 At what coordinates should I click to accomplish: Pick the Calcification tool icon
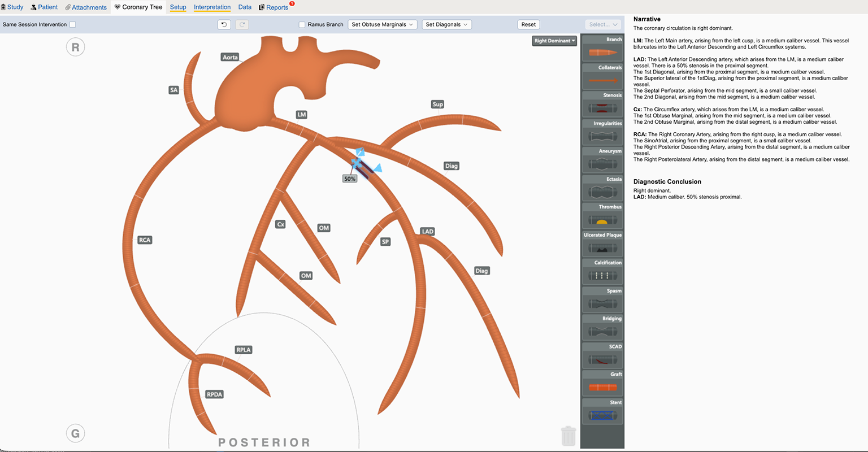tap(602, 276)
